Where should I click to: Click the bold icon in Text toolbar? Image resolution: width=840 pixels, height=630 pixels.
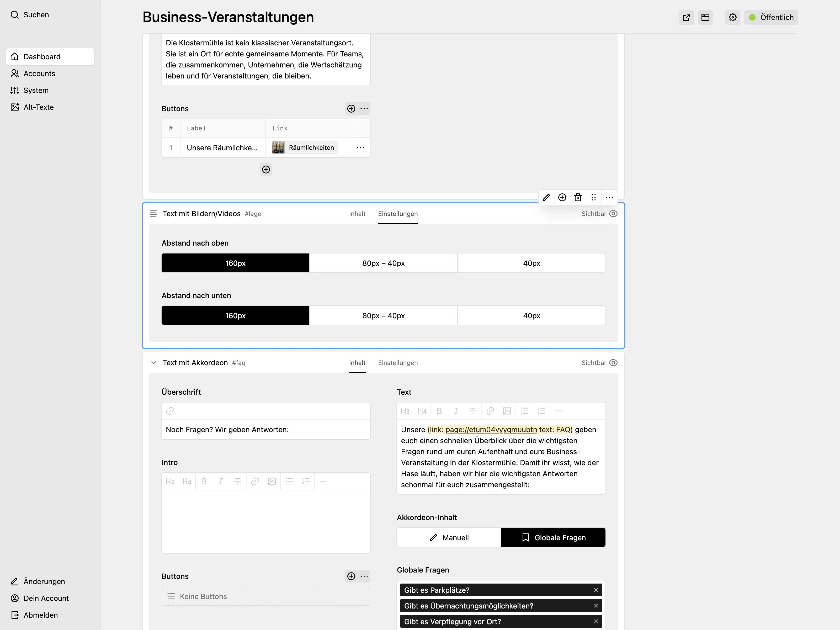pos(439,411)
